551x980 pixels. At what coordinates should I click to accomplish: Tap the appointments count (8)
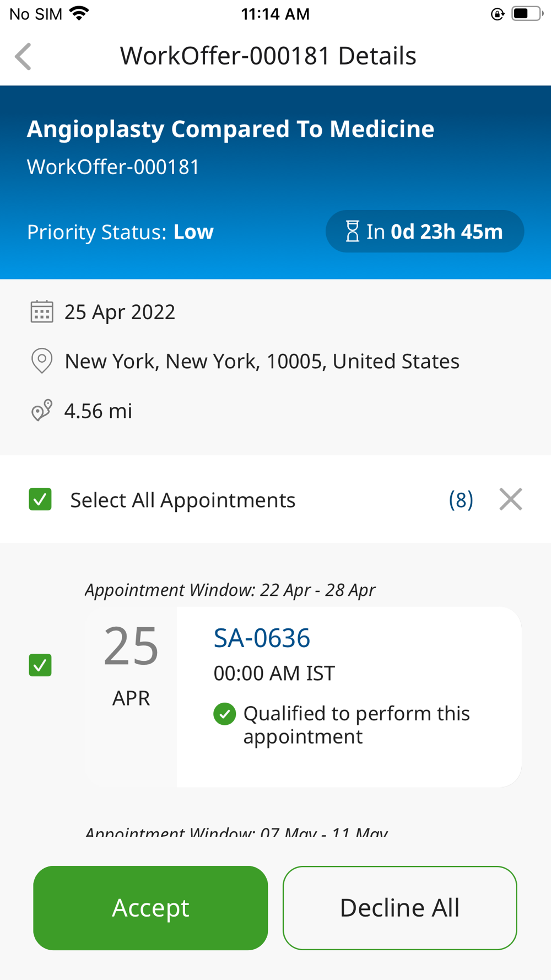pyautogui.click(x=461, y=500)
